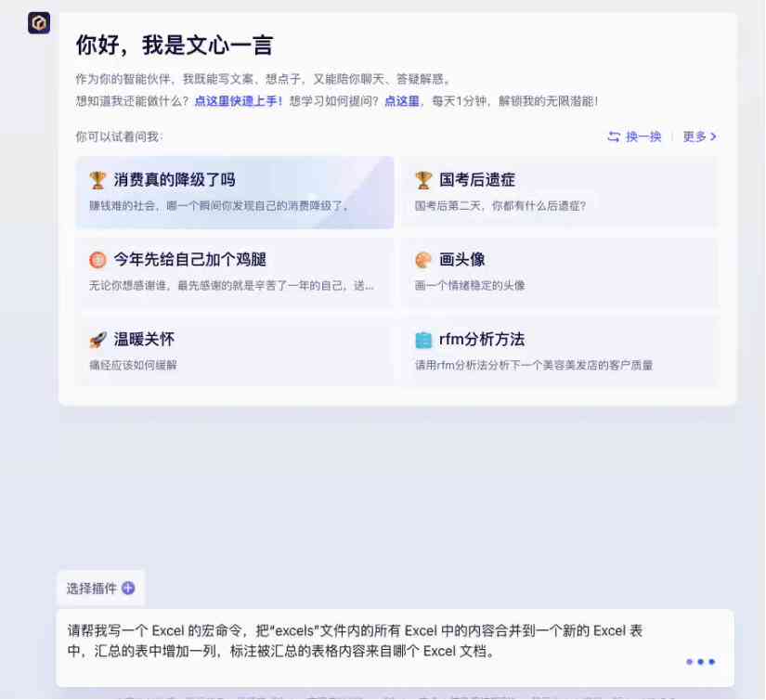Click the text 痛经应该如何缓解

(133, 365)
